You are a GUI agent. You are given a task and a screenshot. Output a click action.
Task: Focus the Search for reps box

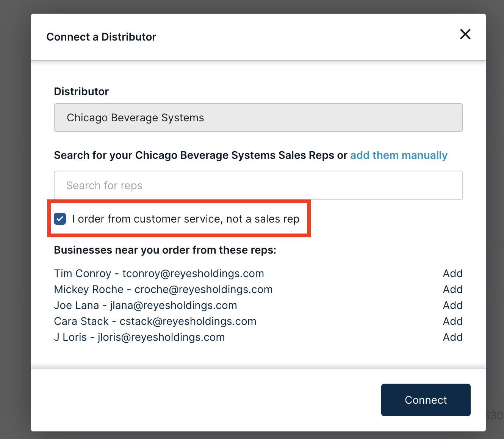coord(258,185)
